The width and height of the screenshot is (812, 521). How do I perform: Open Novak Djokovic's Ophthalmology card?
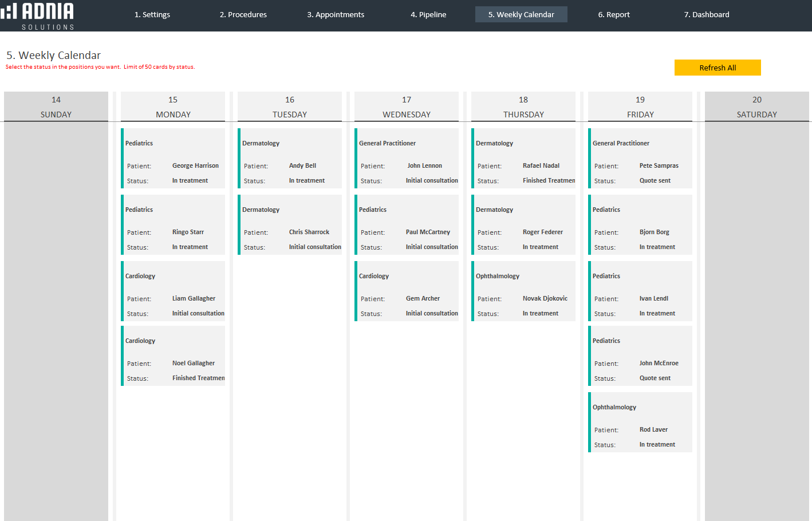coord(523,291)
